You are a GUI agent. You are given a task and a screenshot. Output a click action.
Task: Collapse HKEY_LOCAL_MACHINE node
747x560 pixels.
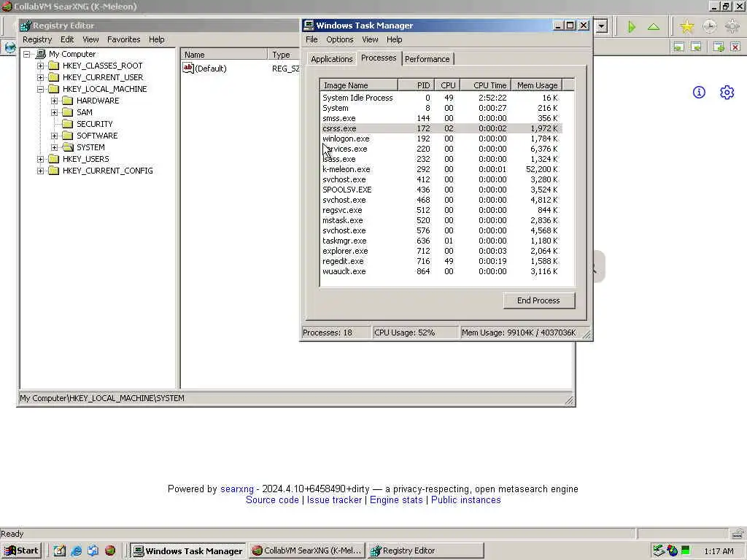tap(41, 89)
